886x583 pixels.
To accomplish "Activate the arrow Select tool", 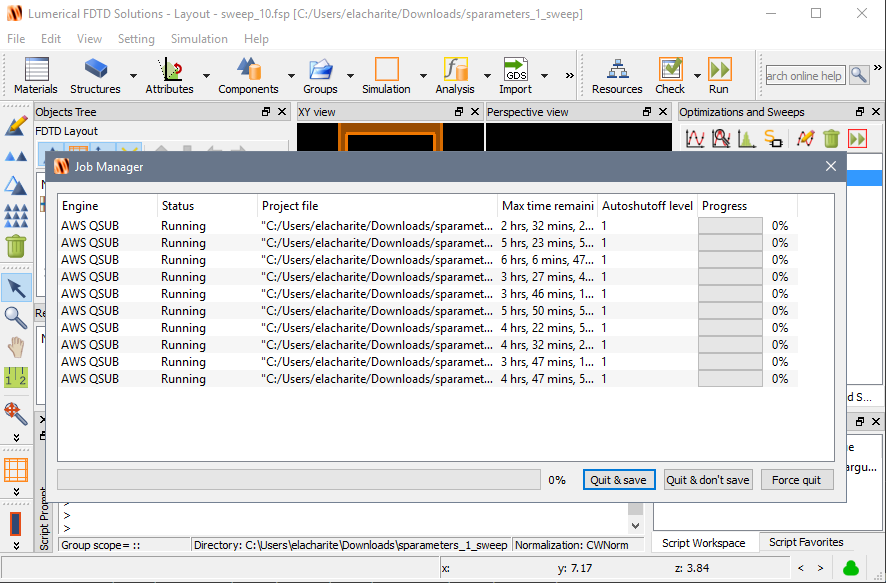I will point(16,288).
